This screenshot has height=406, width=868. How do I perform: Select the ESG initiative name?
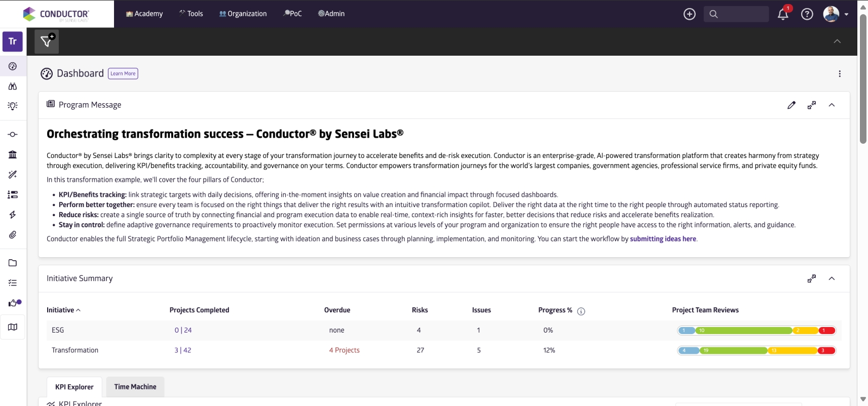point(58,330)
